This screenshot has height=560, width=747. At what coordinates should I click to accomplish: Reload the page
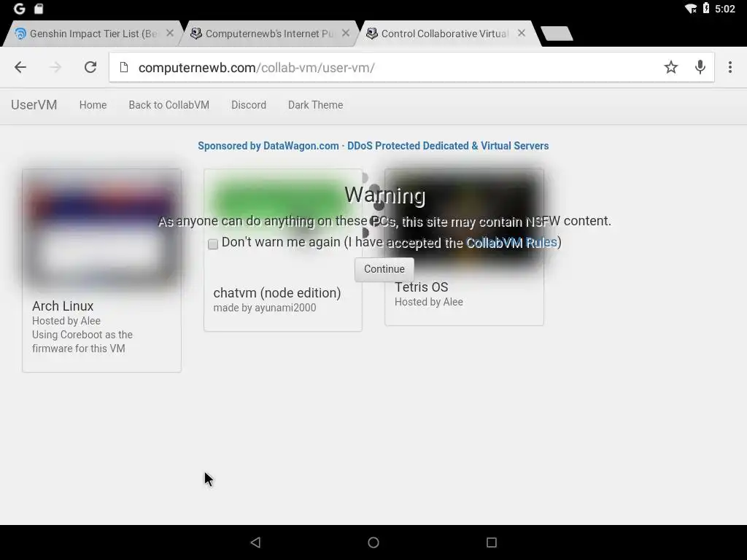tap(90, 67)
